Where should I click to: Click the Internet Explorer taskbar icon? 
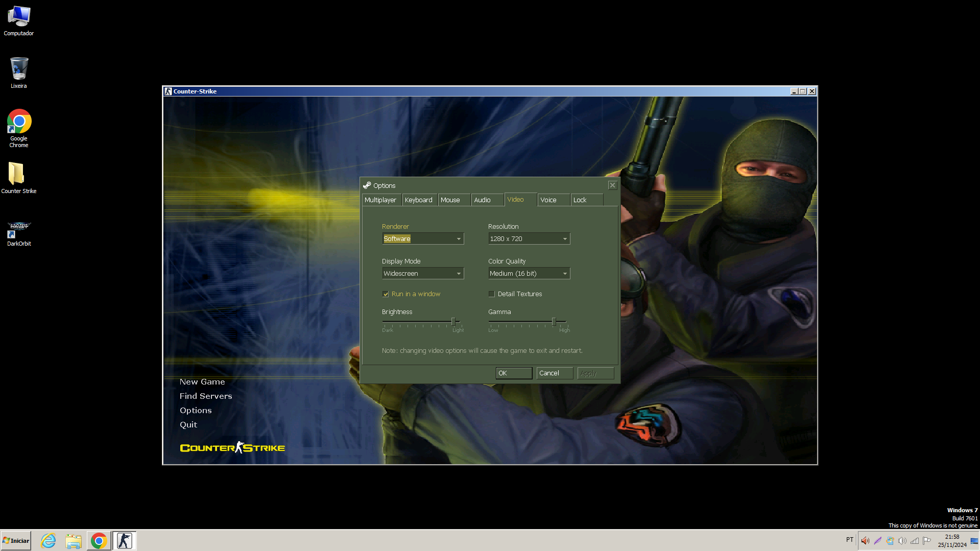(49, 541)
